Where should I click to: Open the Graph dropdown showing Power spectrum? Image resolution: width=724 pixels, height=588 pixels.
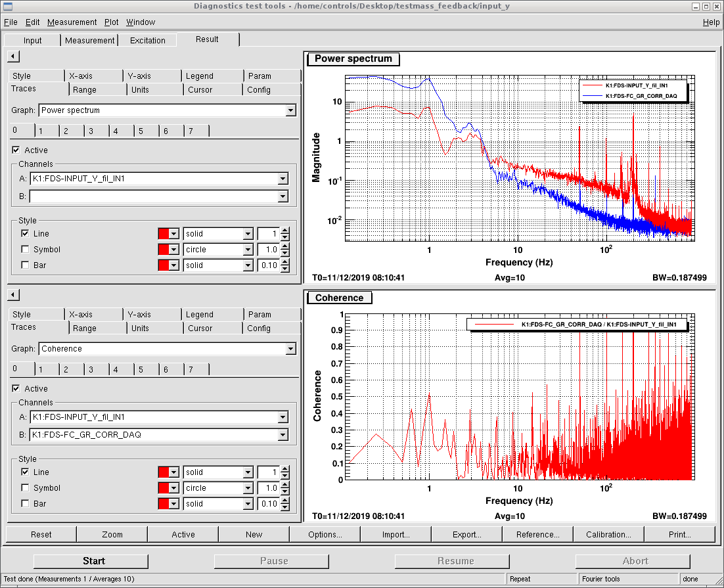(290, 110)
